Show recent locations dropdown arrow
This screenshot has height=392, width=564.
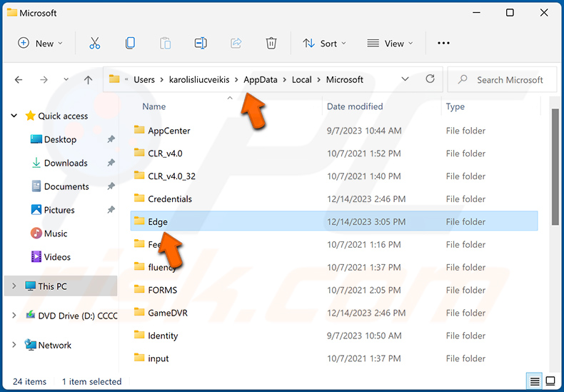point(66,79)
